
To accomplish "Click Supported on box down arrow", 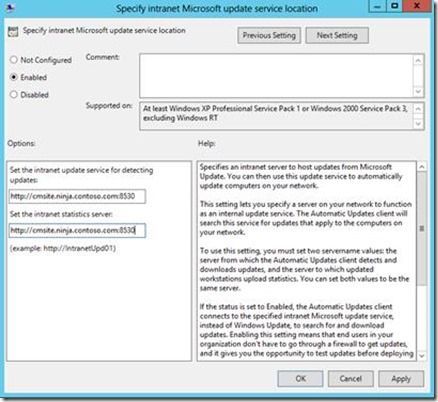I will coord(418,124).
